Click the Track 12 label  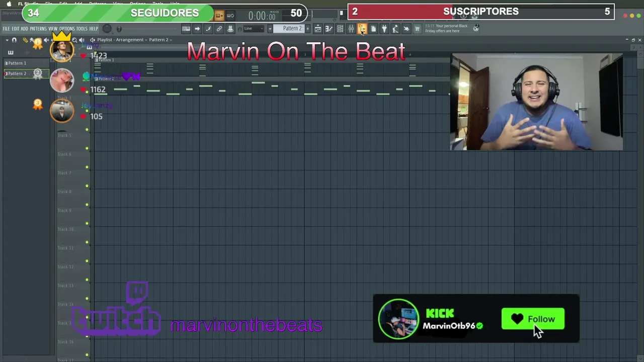[x=65, y=267]
